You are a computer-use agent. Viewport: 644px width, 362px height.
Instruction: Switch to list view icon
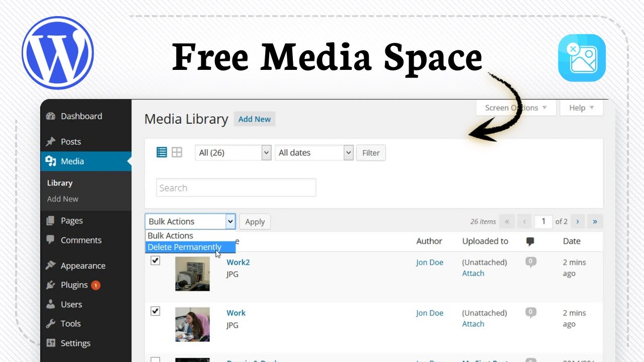pos(162,152)
